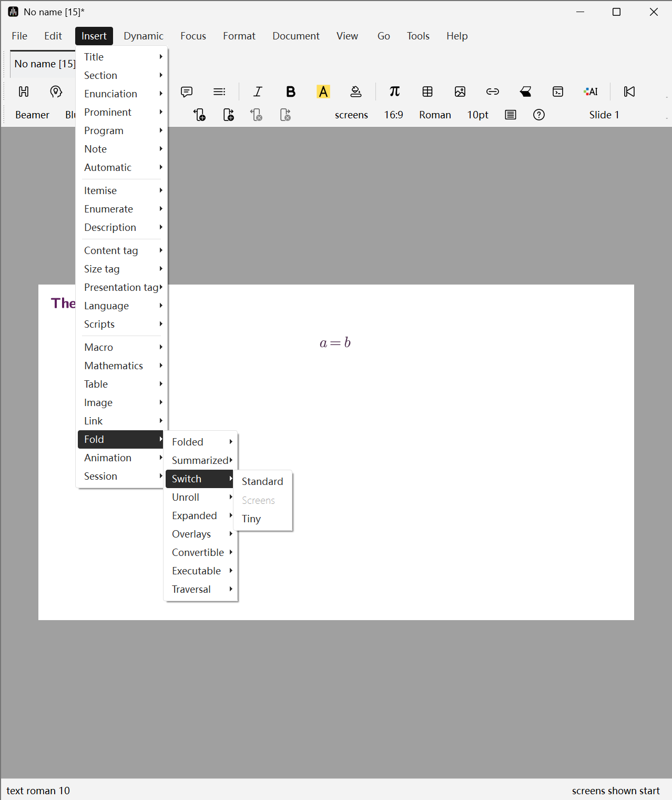Click the help question mark icon
Image resolution: width=672 pixels, height=800 pixels.
coord(539,115)
